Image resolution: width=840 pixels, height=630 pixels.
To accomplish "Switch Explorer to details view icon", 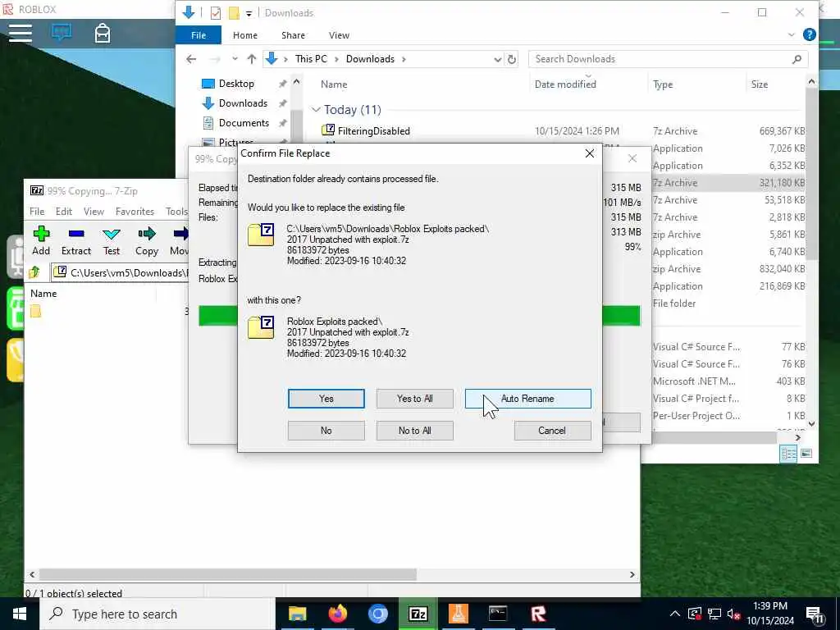I will click(x=788, y=454).
